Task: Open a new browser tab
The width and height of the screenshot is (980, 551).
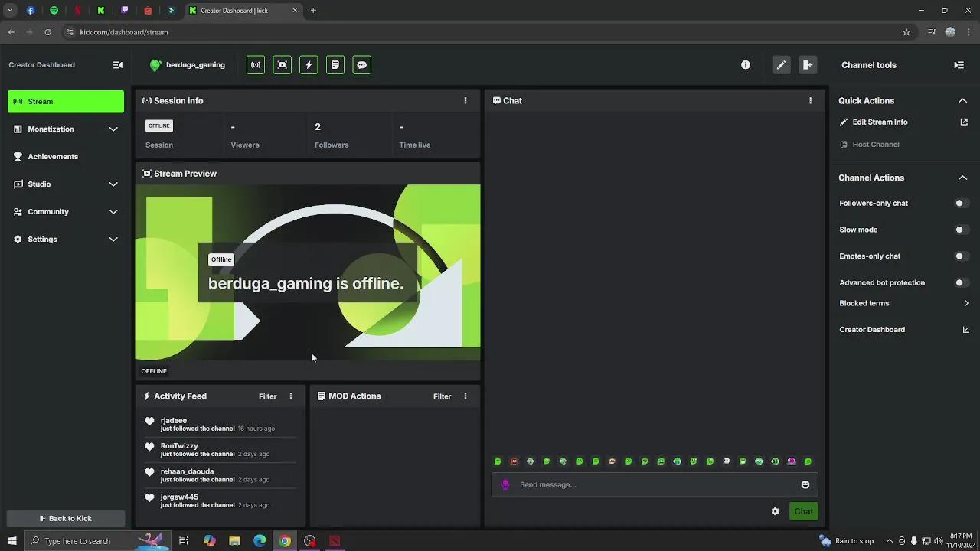Action: (313, 11)
